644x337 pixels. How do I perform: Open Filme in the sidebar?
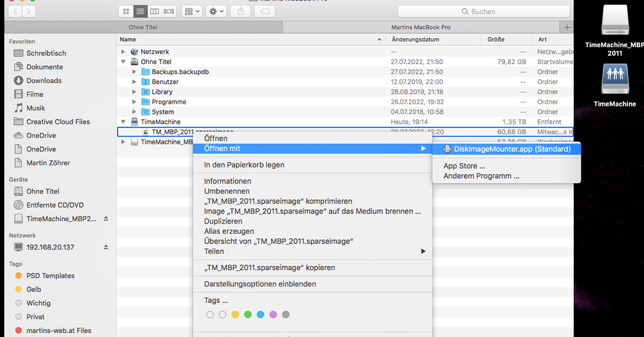35,94
